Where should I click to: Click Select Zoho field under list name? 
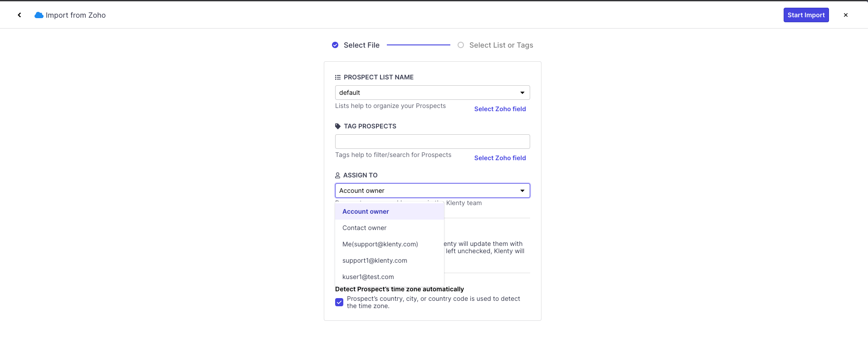(500, 109)
